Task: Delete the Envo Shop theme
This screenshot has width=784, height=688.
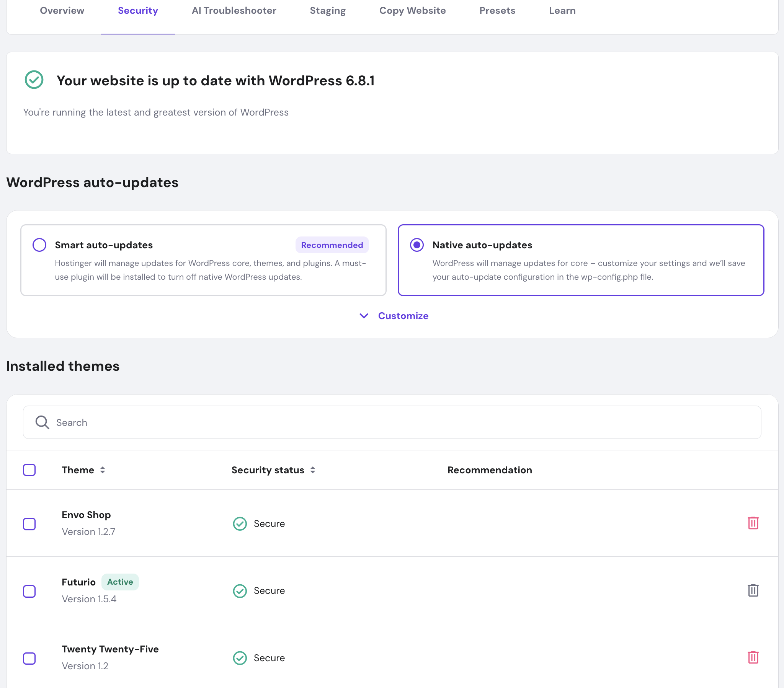Action: pyautogui.click(x=753, y=523)
